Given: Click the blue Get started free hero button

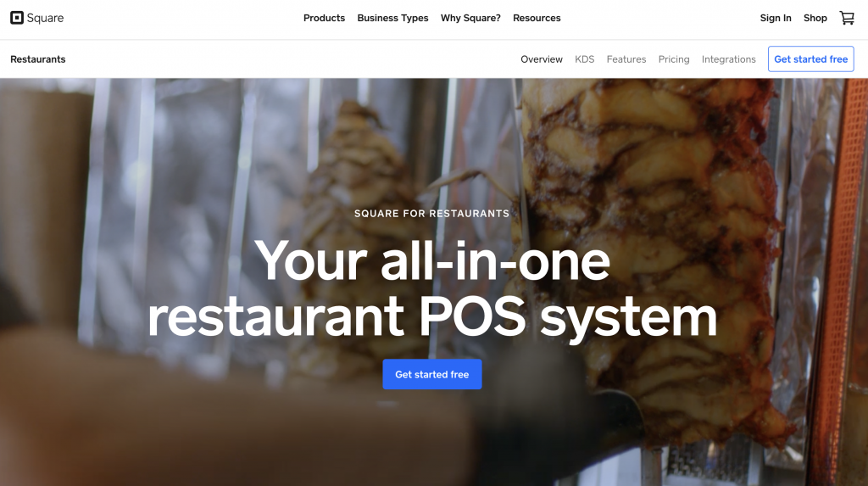Looking at the screenshot, I should click(432, 374).
